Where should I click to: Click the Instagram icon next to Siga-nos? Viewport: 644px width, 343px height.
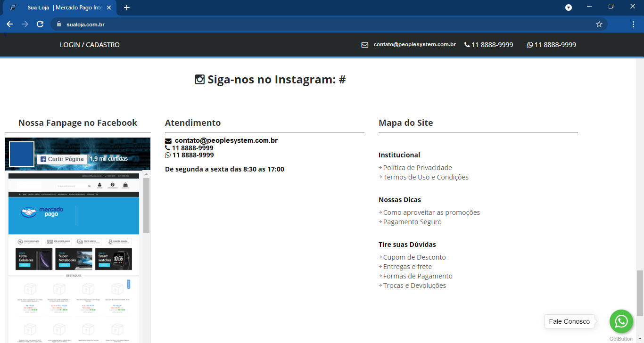click(x=200, y=79)
